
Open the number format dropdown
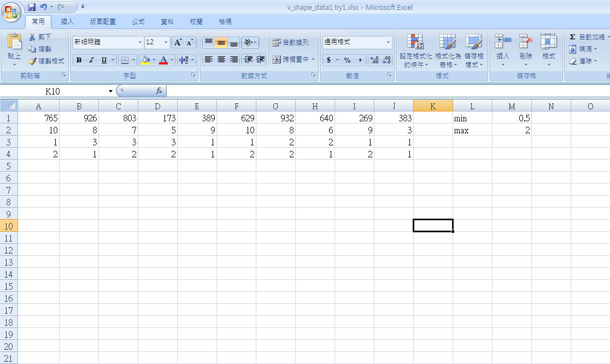tap(388, 42)
